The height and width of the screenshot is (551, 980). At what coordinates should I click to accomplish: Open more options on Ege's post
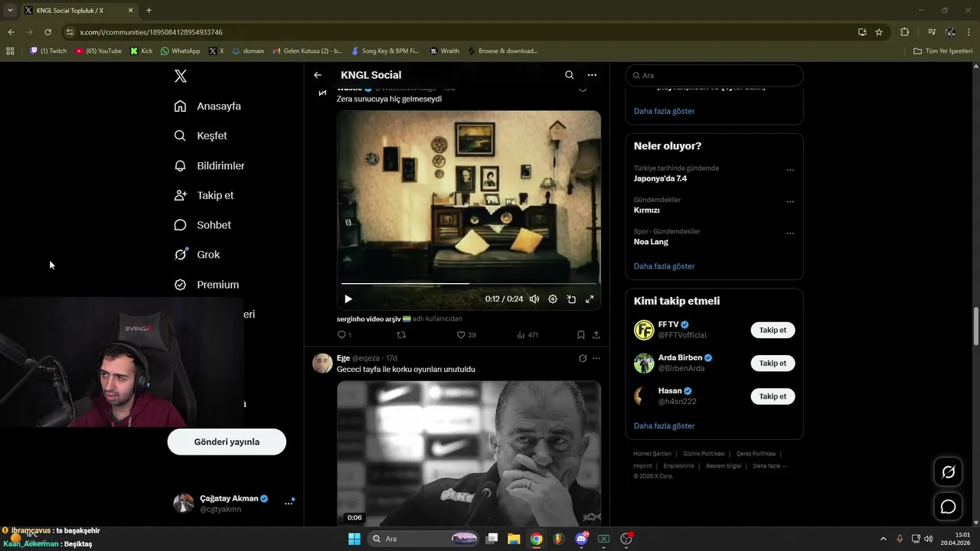point(596,358)
